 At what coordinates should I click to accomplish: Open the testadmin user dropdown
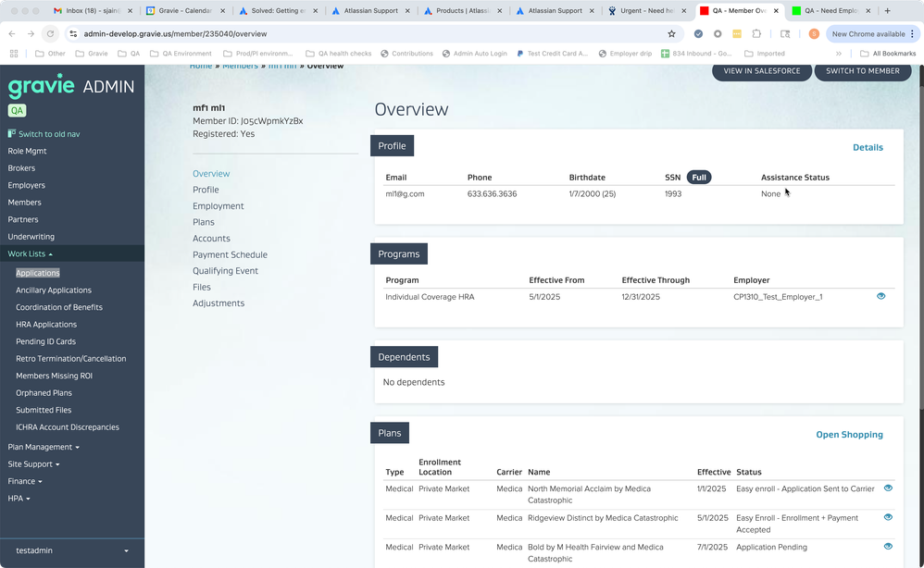(x=72, y=551)
